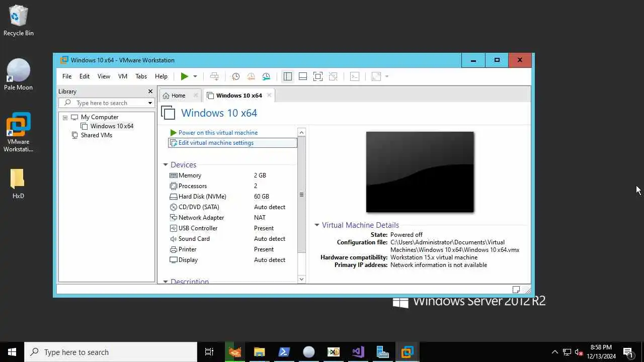
Task: Open File Explorer from the taskbar
Action: click(259, 352)
